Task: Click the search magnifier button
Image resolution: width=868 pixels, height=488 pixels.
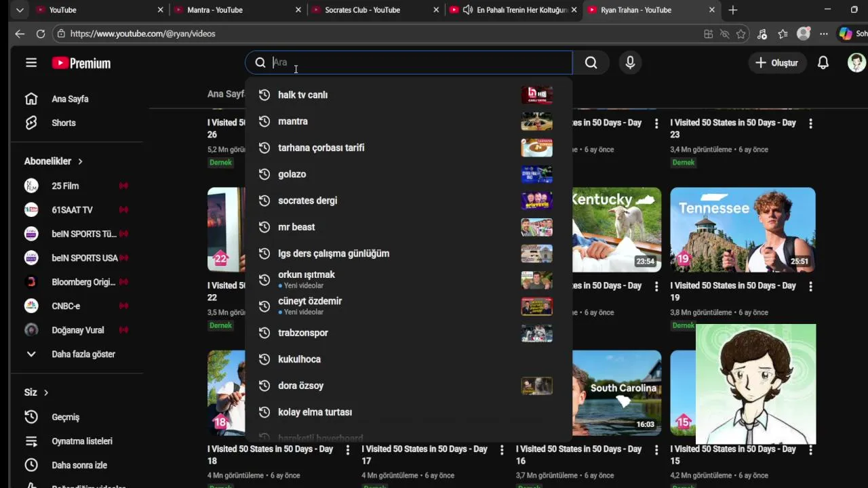Action: [x=591, y=63]
